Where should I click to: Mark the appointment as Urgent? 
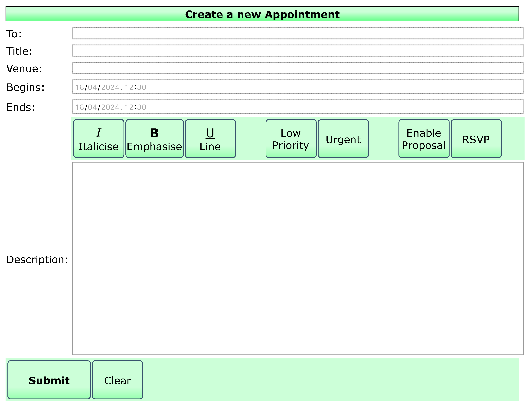(x=343, y=139)
